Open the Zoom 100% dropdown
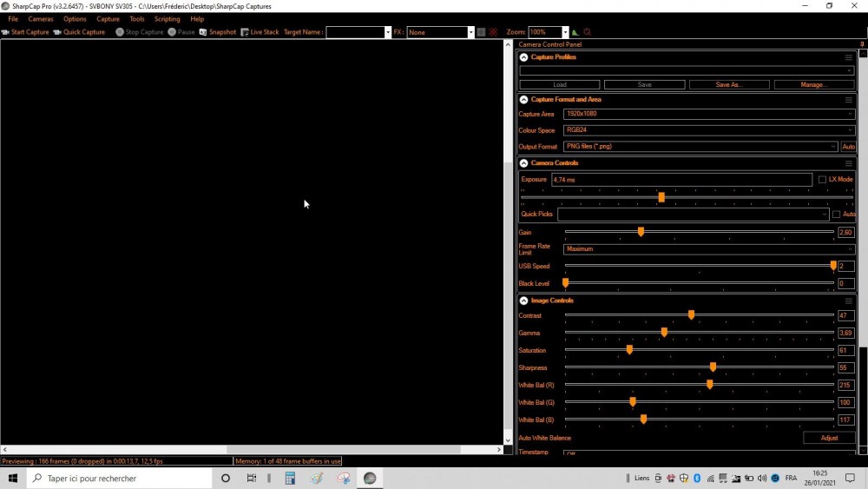Screen dimensions: 868x489 tap(565, 32)
